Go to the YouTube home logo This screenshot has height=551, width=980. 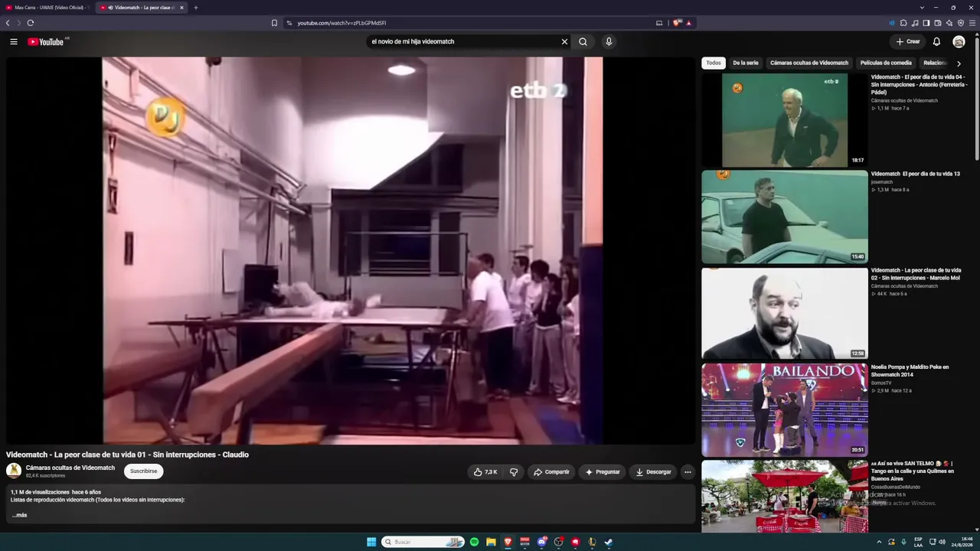46,41
